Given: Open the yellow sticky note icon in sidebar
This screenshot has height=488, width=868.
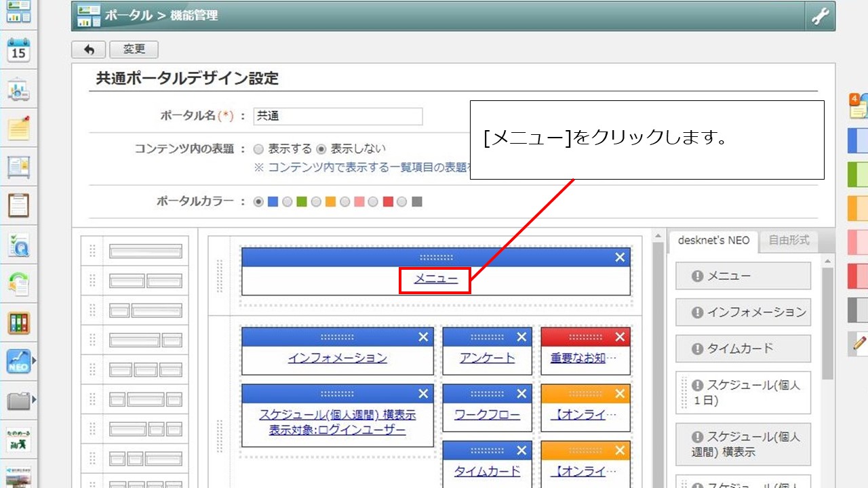Looking at the screenshot, I should pos(18,127).
